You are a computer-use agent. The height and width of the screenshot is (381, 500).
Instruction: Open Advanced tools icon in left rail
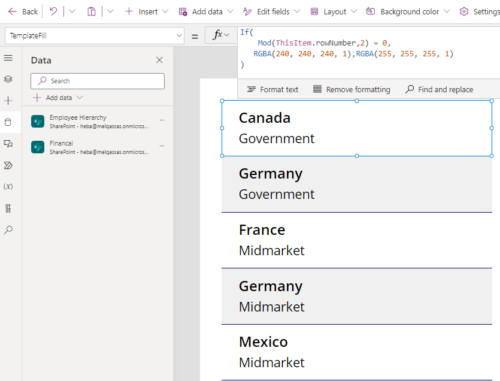8,208
